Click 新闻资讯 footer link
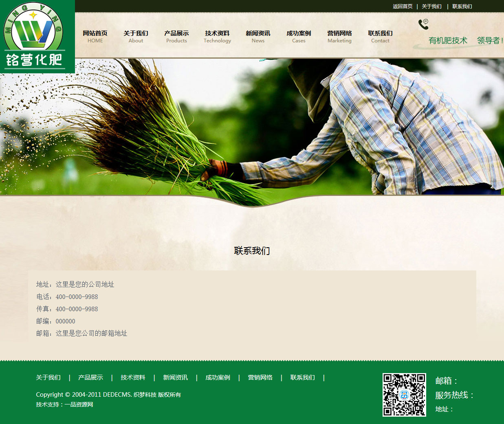The image size is (504, 424). [x=175, y=378]
